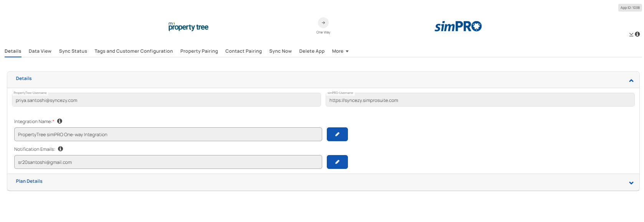The height and width of the screenshot is (222, 644).
Task: Open Tags and Customer Configuration tab
Action: pos(134,51)
